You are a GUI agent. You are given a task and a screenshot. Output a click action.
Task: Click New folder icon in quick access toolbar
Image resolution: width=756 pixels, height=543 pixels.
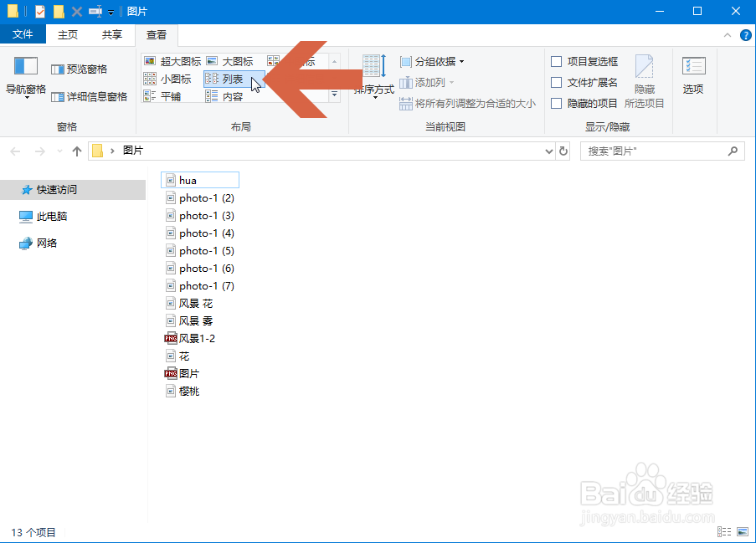coord(59,11)
